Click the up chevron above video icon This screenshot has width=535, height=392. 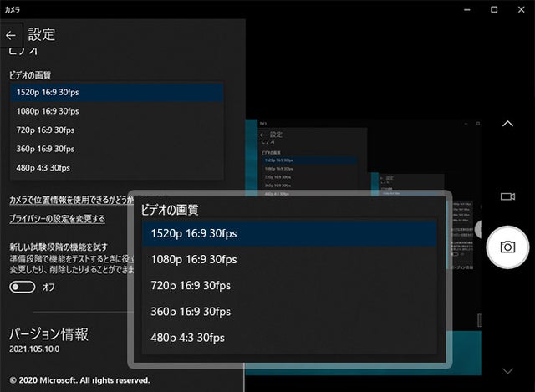[x=507, y=124]
